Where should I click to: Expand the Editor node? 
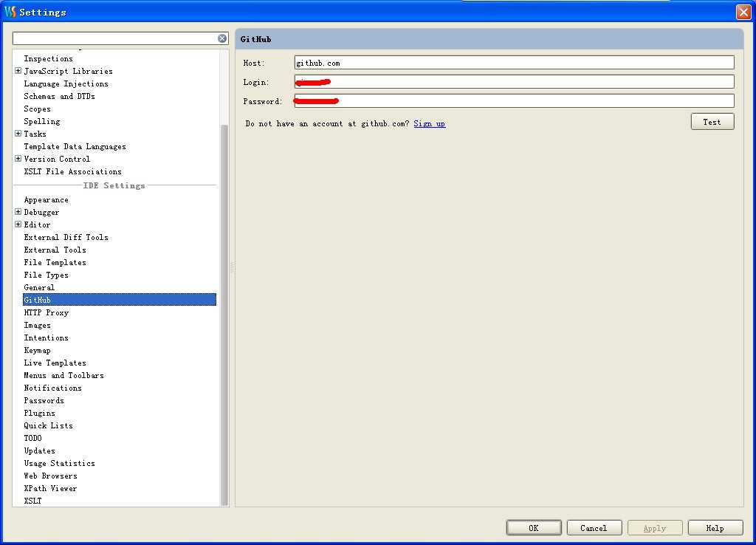coord(18,224)
